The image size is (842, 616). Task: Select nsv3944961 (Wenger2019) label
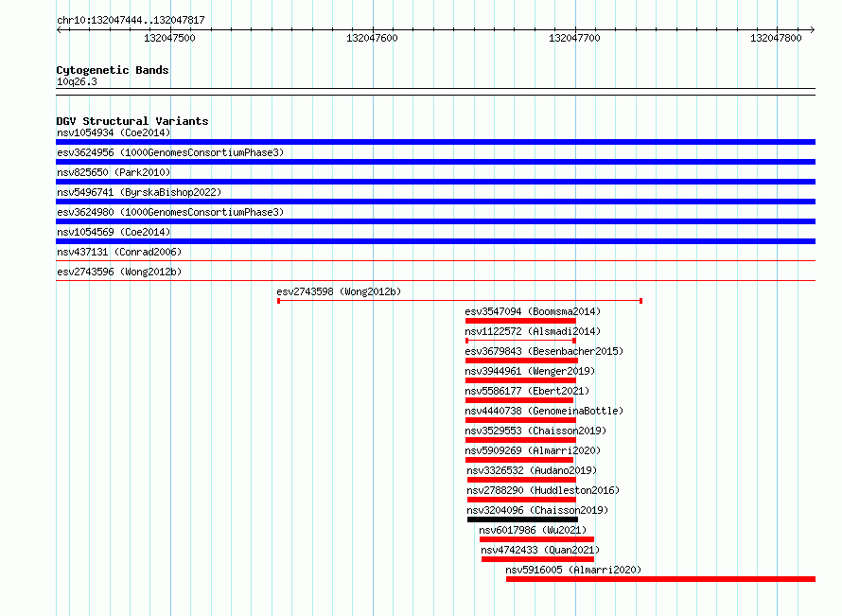pyautogui.click(x=530, y=371)
